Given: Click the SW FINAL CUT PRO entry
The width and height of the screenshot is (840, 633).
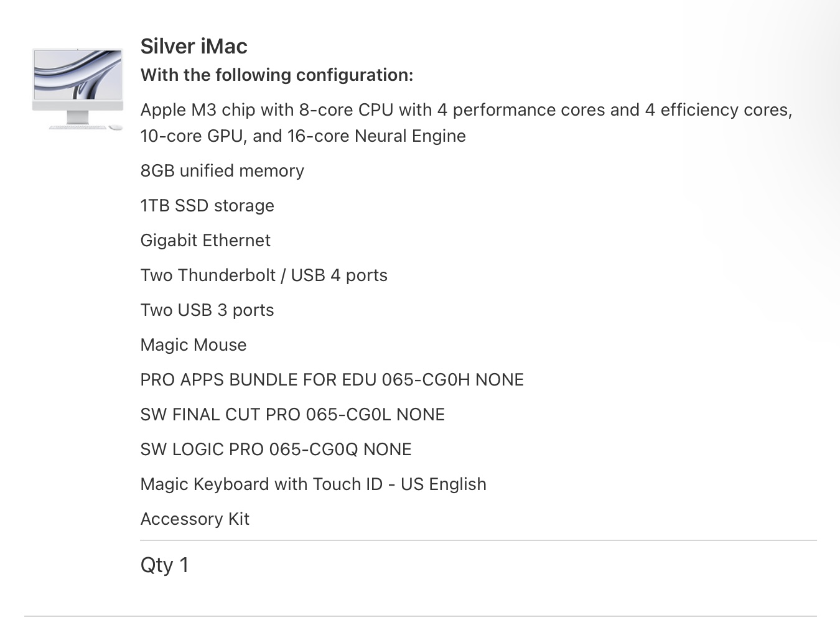Looking at the screenshot, I should (292, 415).
